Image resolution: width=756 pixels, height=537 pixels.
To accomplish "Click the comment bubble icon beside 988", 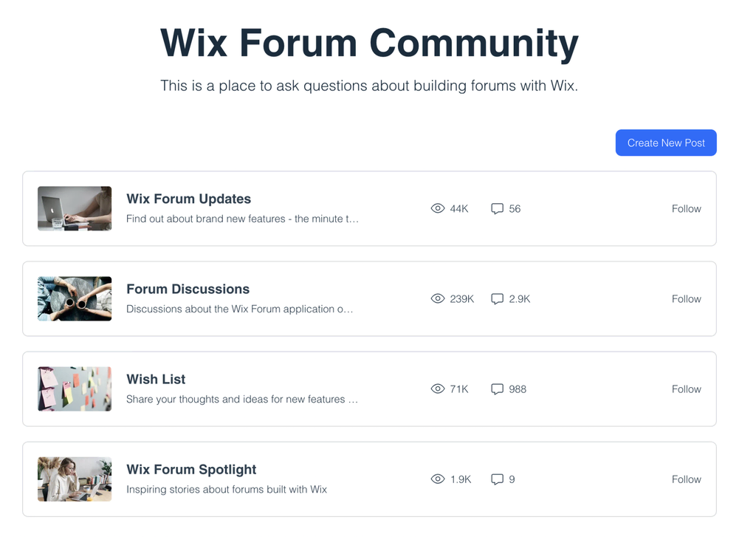I will click(497, 389).
